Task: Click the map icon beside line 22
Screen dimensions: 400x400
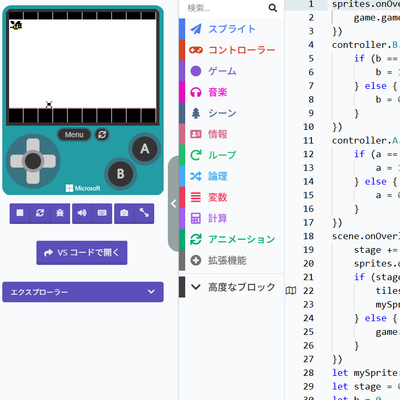Action: tap(291, 291)
